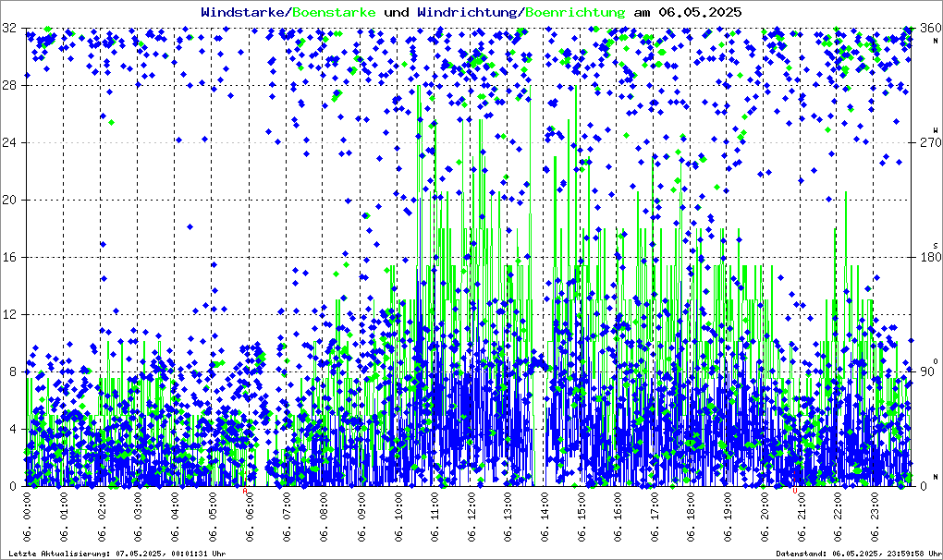Screen dimensions: 943x560
Task: Click the '11:00' time axis label
Action: coord(434,506)
